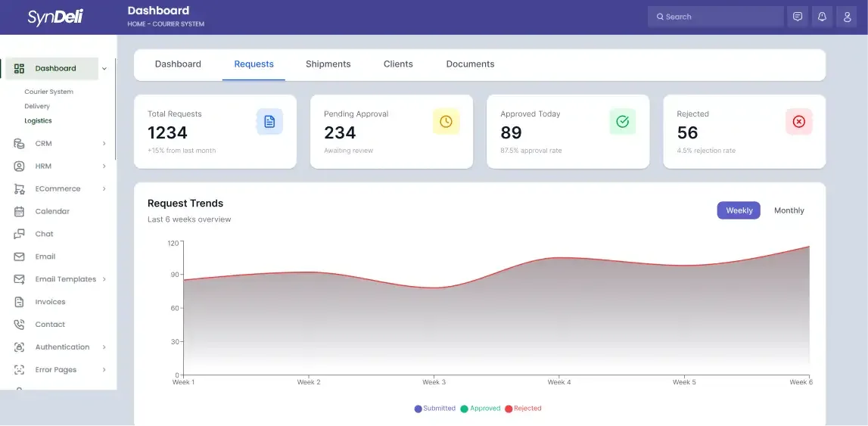
Task: Toggle Approved series in chart legend
Action: 481,409
